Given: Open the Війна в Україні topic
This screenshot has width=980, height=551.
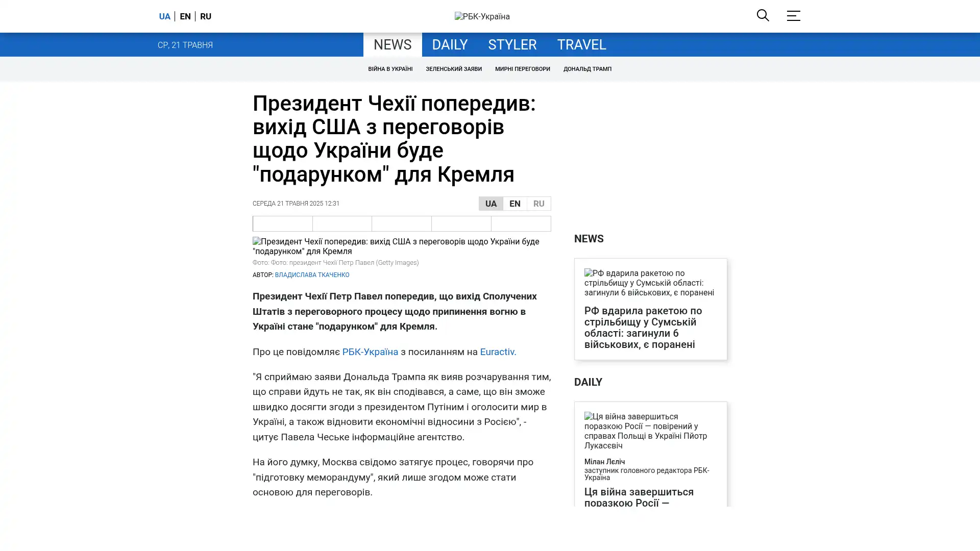Looking at the screenshot, I should click(x=390, y=69).
